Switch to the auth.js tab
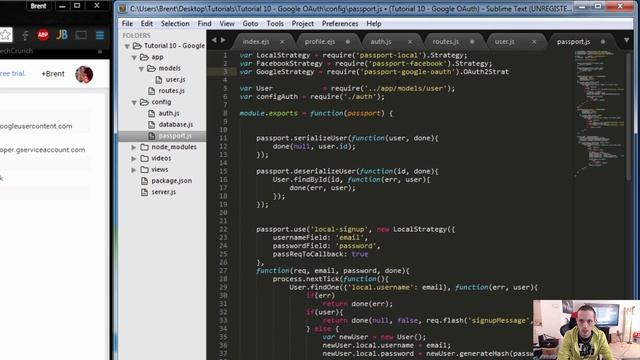 tap(381, 42)
